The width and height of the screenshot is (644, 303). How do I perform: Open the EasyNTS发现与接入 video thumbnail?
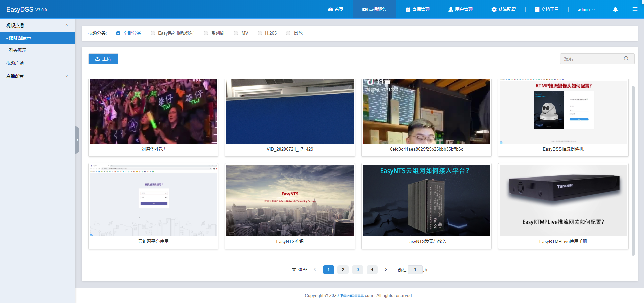(426, 200)
